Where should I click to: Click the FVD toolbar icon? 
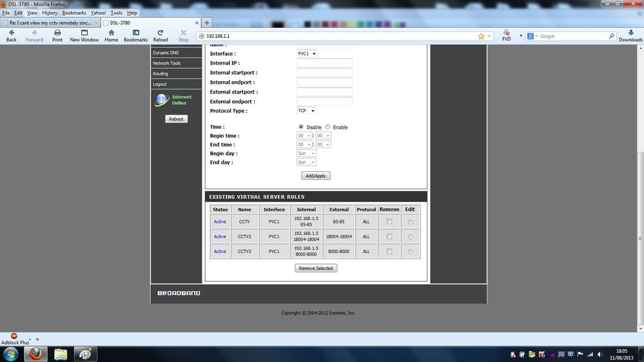(x=507, y=33)
